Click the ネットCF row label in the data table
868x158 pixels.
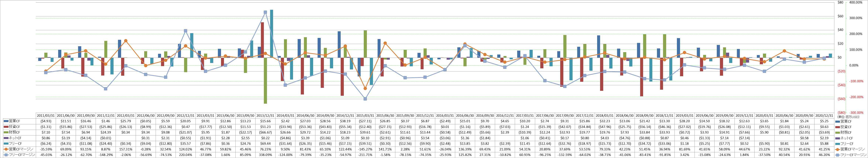(x=15, y=138)
